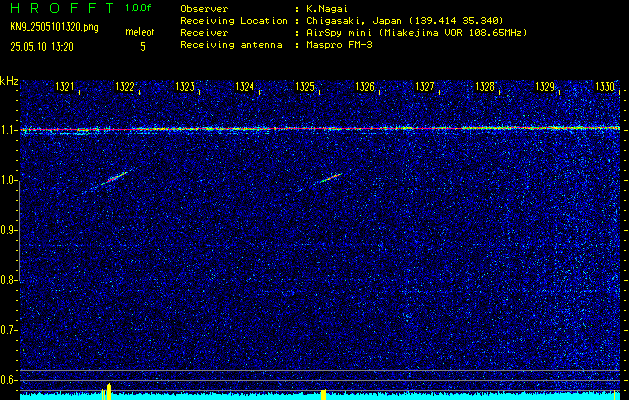Click the 1324 time marker

point(244,87)
